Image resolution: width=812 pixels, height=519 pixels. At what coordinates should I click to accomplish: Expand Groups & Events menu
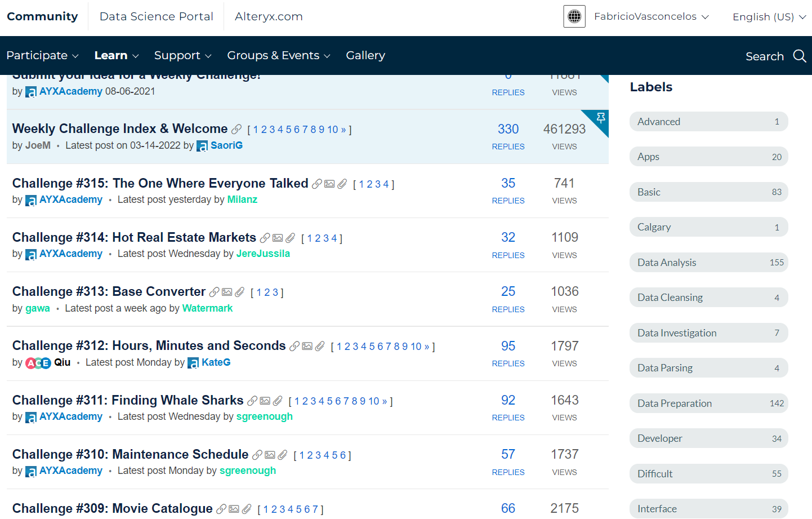pyautogui.click(x=279, y=55)
